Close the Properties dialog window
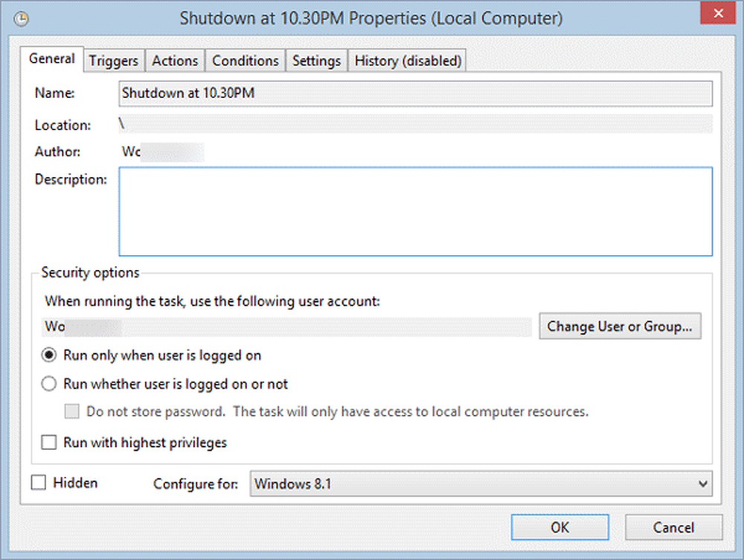Image resolution: width=744 pixels, height=560 pixels. (x=716, y=15)
